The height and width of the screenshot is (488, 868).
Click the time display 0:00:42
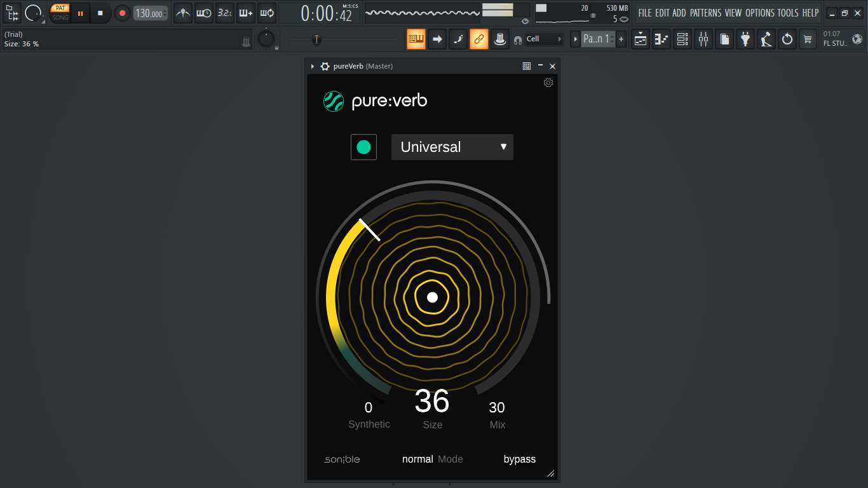coord(327,13)
